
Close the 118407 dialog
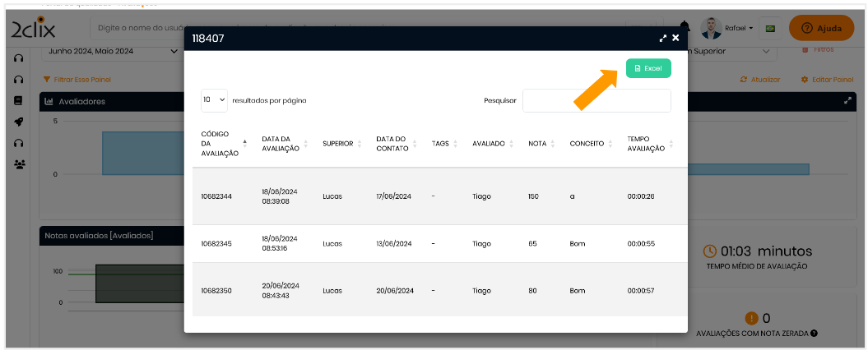tap(675, 39)
